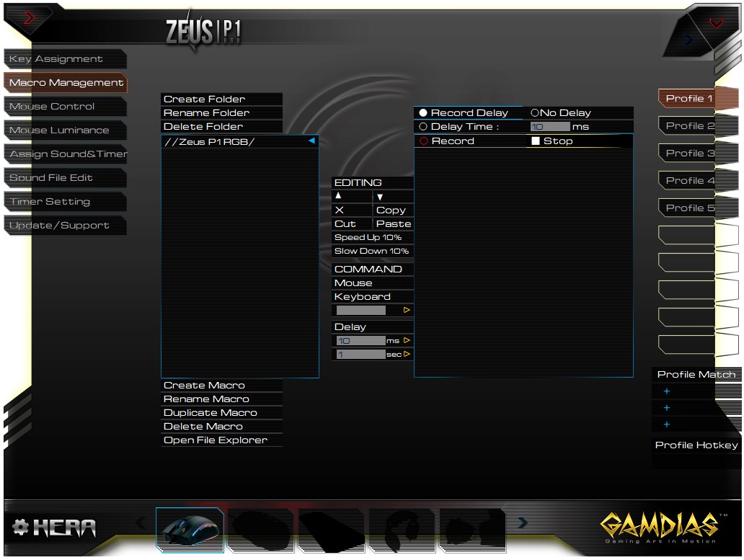
Task: Select the Delay Time radio option
Action: coord(423,127)
